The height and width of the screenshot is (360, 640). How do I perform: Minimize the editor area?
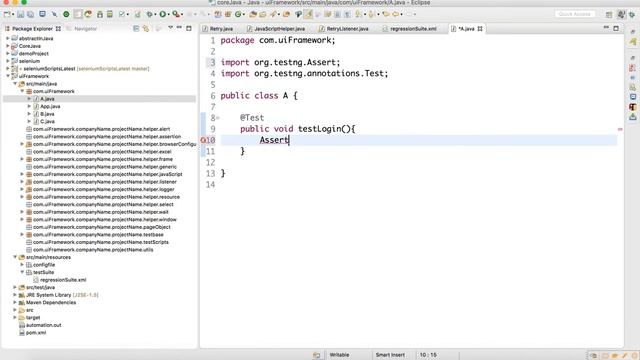click(x=606, y=28)
